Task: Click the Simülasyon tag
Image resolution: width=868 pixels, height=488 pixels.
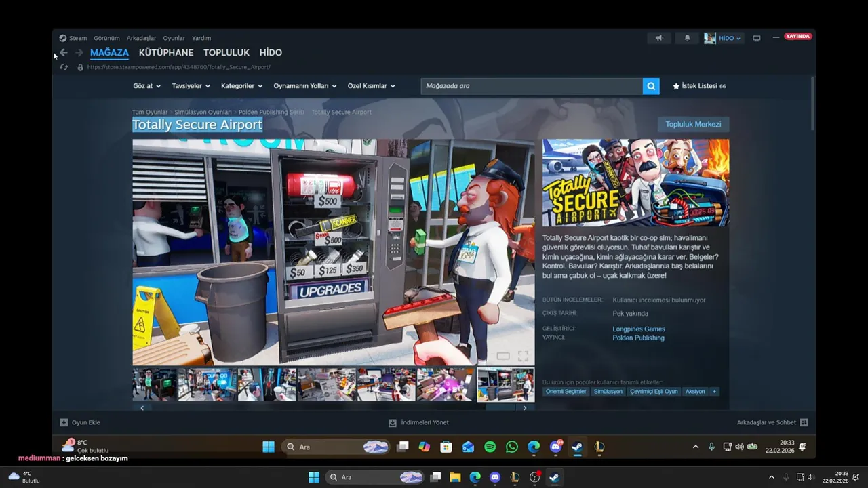Action: pyautogui.click(x=608, y=391)
